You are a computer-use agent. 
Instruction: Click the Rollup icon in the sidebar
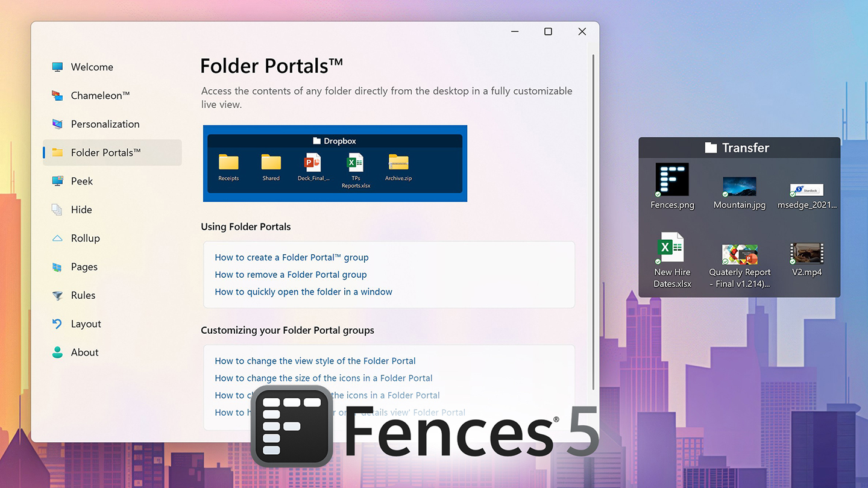[x=58, y=238]
